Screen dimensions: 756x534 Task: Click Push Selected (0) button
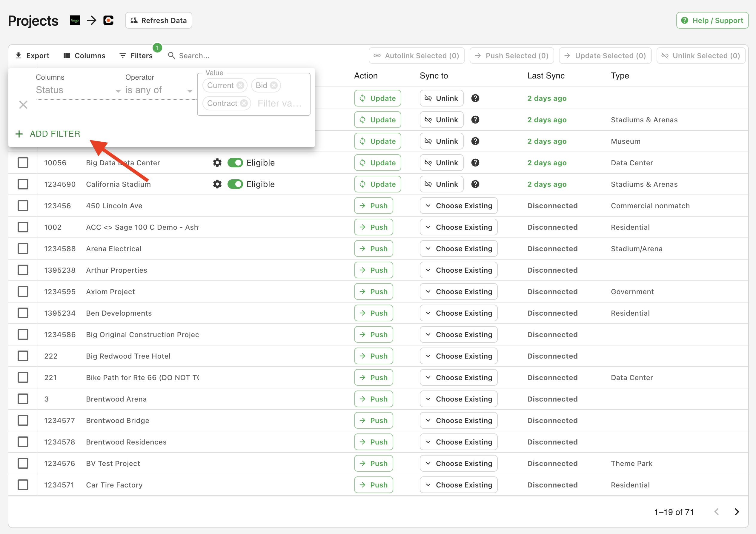[512, 55]
